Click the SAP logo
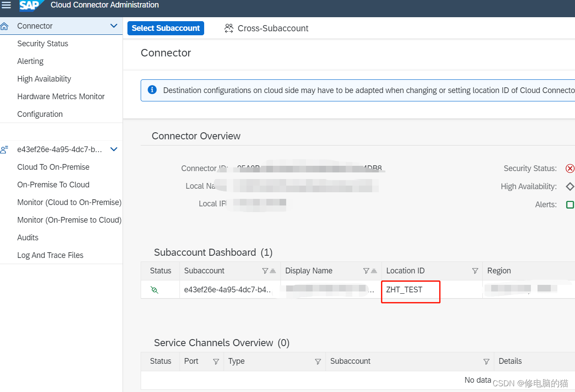Screen dimensions: 575x392 pos(31,5)
